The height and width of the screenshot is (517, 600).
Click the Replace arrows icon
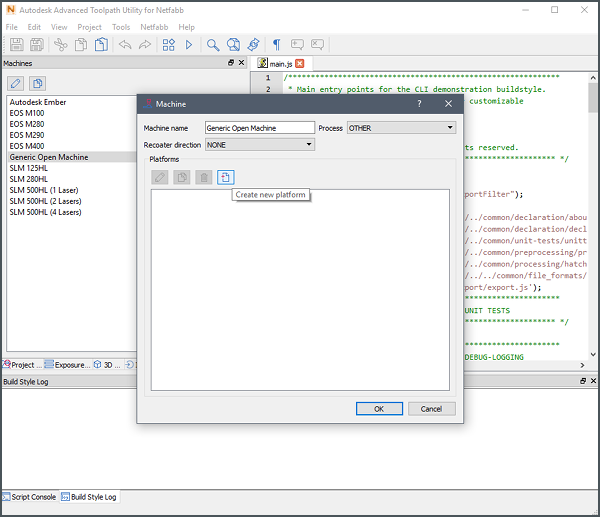pyautogui.click(x=253, y=45)
